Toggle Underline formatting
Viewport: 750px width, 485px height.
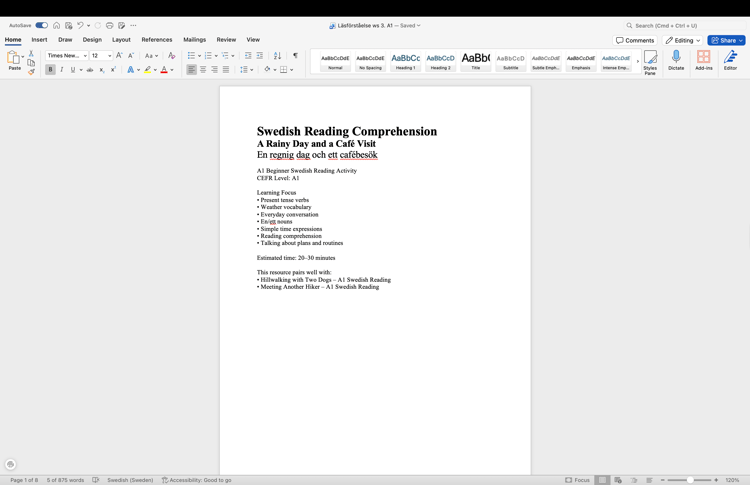tap(73, 70)
